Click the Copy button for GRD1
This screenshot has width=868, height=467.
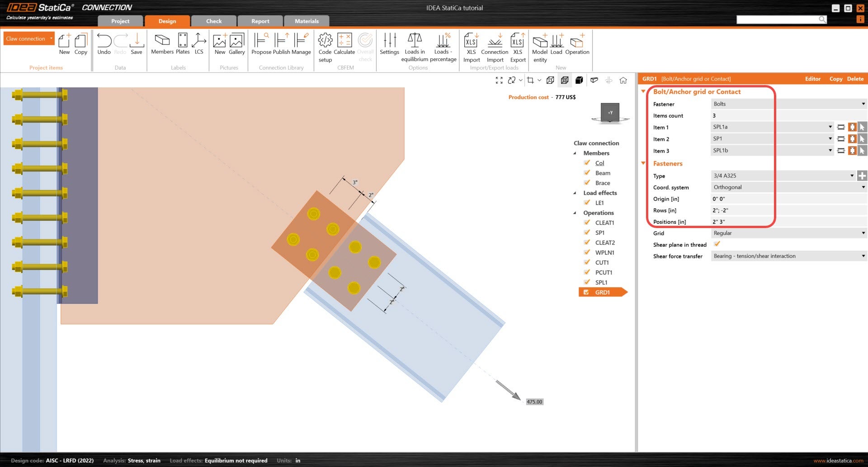point(836,79)
